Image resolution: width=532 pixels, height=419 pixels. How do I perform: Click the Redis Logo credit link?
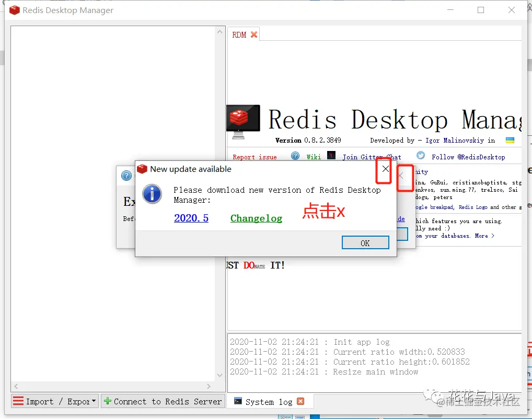(473, 207)
